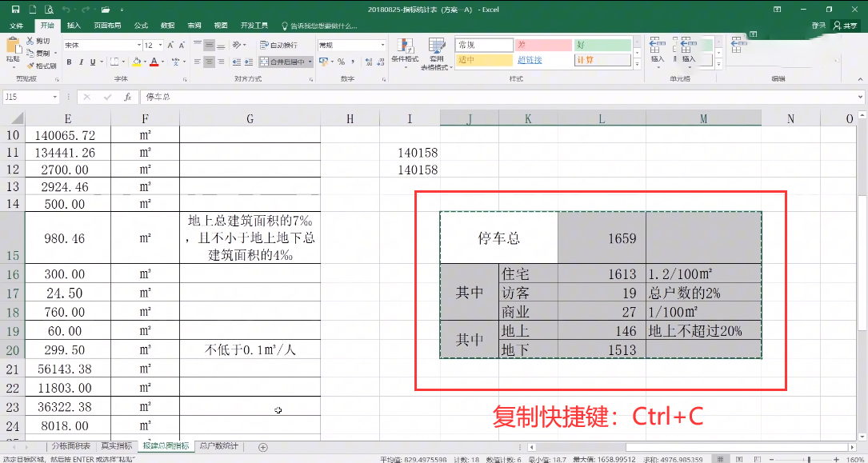Open the font name dropdown (宋体)
868x463 pixels.
139,45
